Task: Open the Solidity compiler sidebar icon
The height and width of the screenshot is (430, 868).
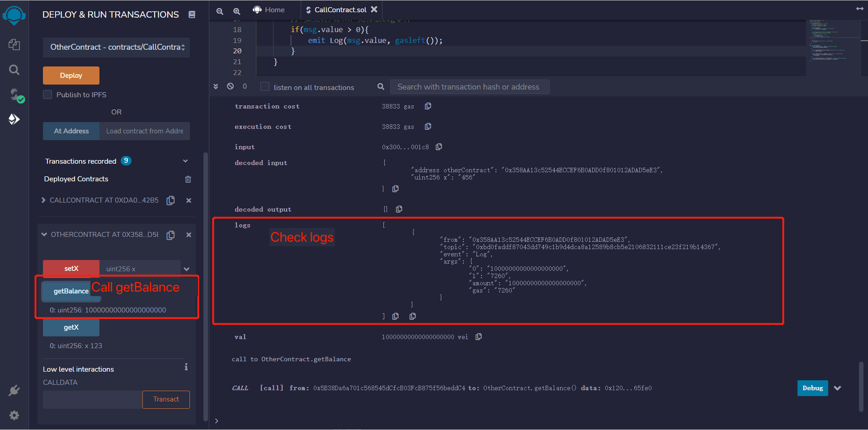Action: pyautogui.click(x=15, y=95)
